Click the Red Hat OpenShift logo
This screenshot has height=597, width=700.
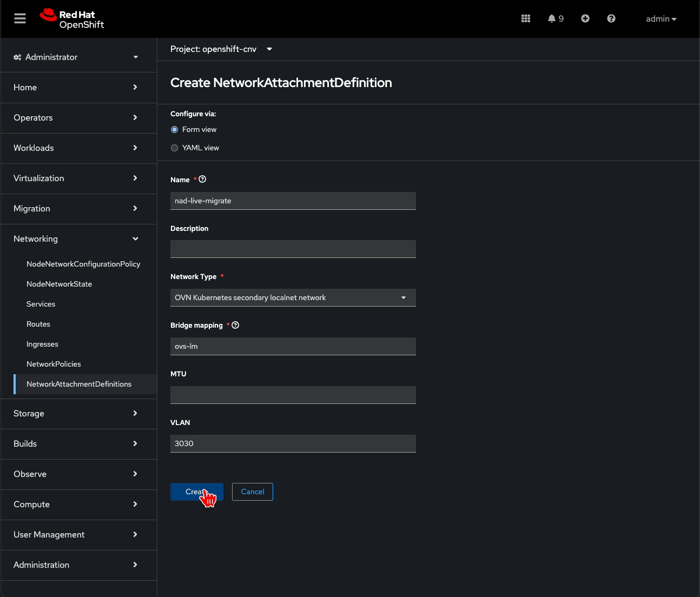click(x=72, y=19)
